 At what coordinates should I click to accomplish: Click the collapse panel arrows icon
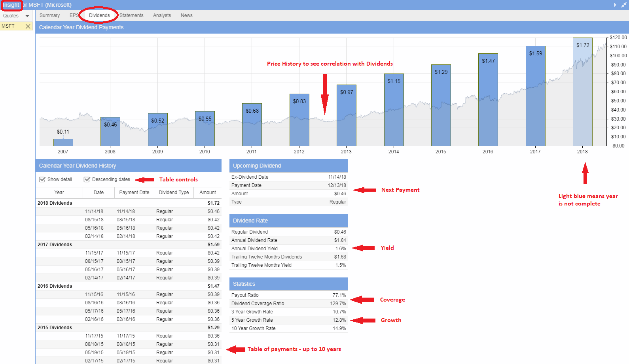click(x=623, y=5)
